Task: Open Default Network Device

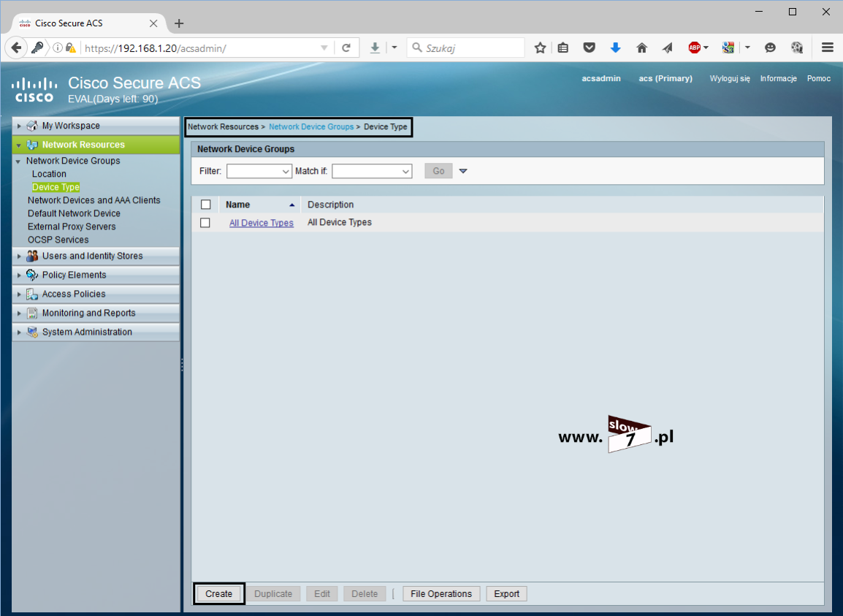Action: tap(75, 213)
